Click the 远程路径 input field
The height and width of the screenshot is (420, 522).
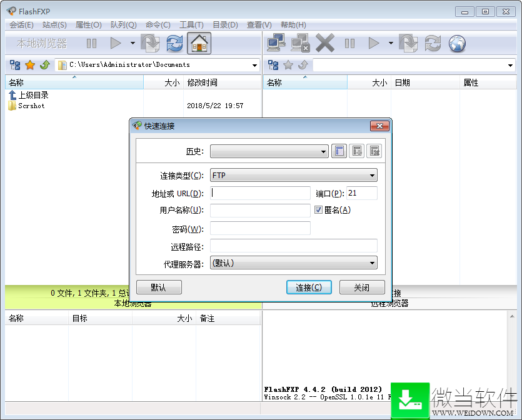tap(294, 246)
